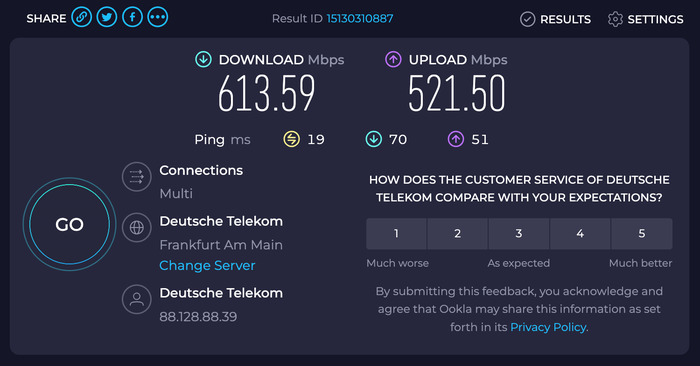Click the idle ping latency icon
This screenshot has height=366, width=700.
pos(292,139)
